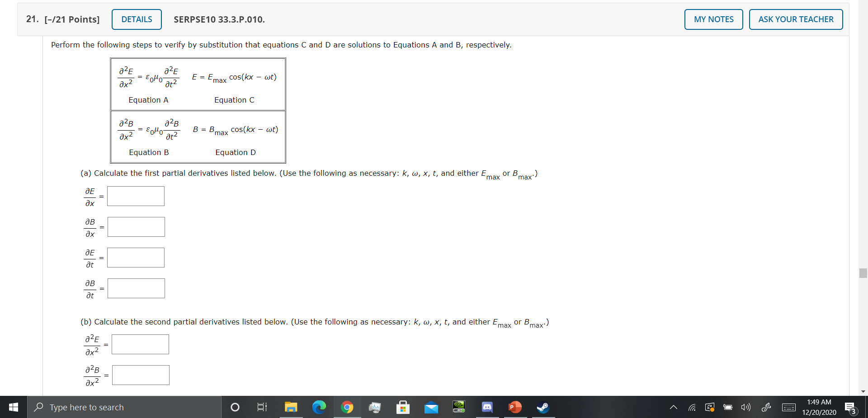868x418 pixels.
Task: Open Task View
Action: [x=261, y=407]
